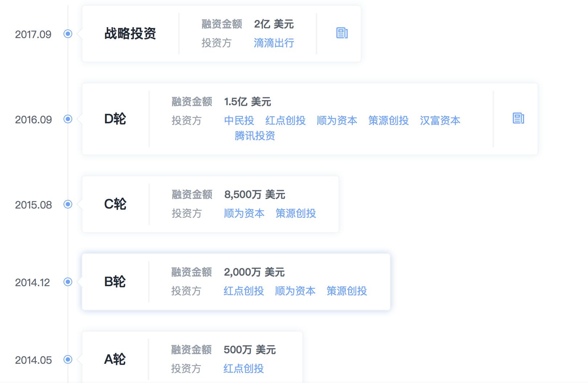
Task: Click the 2017.09 timeline marker dot
Action: (x=68, y=34)
